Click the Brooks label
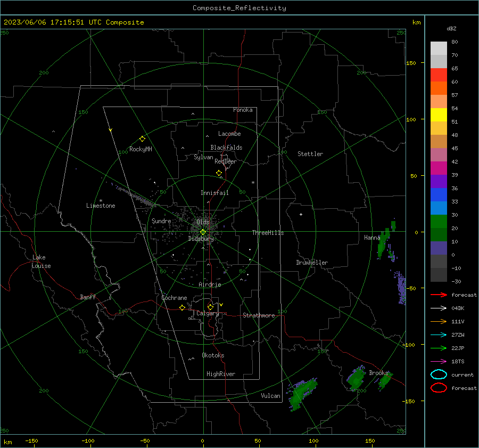The height and width of the screenshot is (448, 479). point(378,373)
